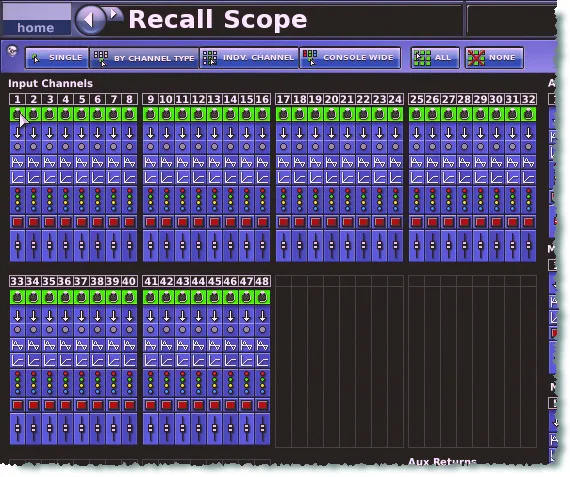The image size is (570, 477).
Task: Toggle channel 7 red mute cell
Action: point(113,222)
